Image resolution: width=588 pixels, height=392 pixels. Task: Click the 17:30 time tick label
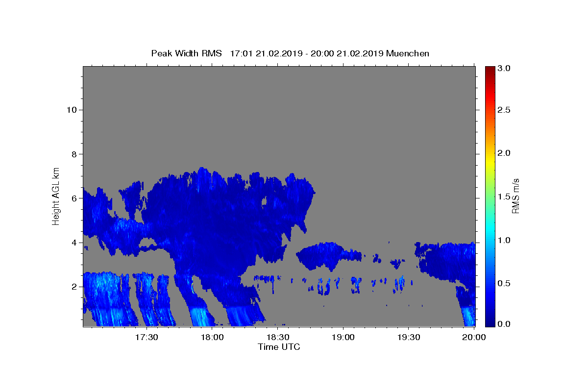coord(147,337)
